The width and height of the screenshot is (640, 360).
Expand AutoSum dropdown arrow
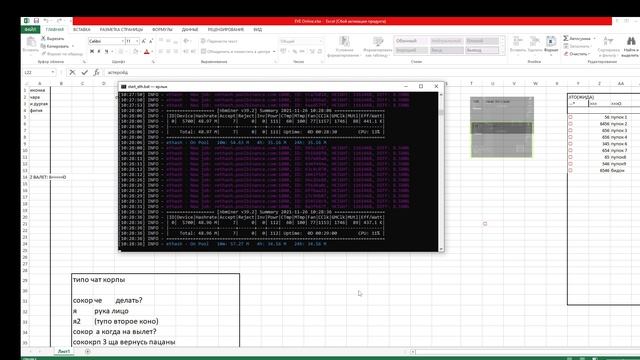594,38
